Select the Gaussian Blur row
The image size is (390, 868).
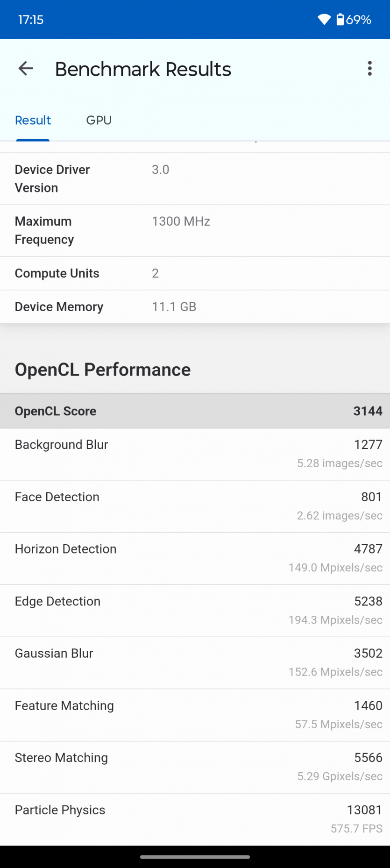[x=195, y=662]
